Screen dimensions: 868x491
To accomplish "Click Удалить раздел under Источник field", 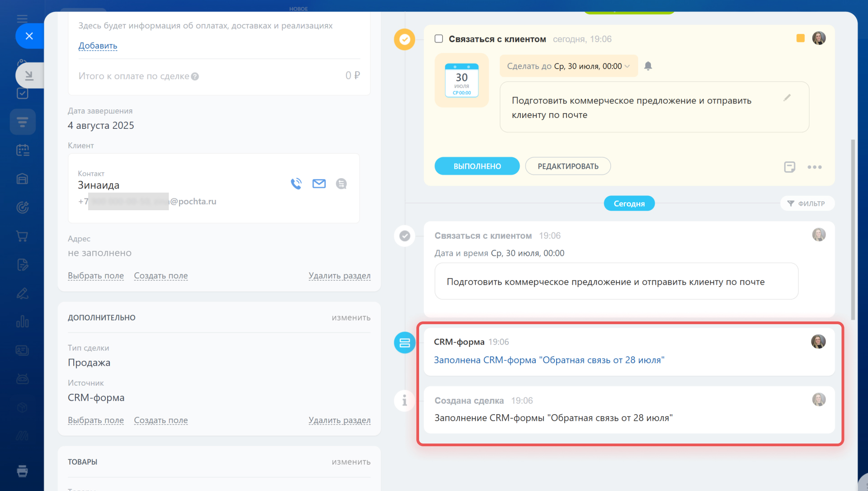I will click(x=340, y=420).
